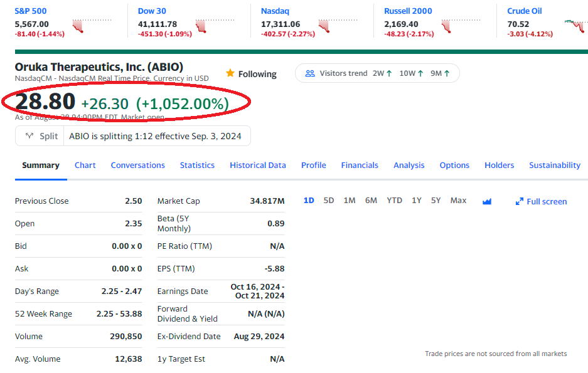Select the Max chart range
Image resolution: width=588 pixels, height=373 pixels.
point(458,201)
